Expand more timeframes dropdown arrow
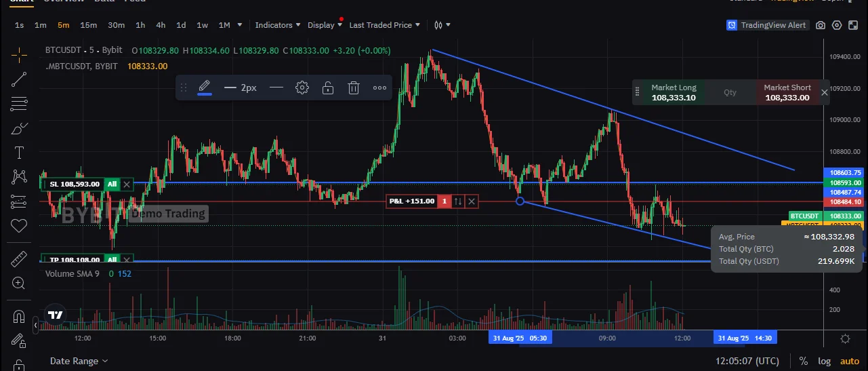The image size is (868, 371). click(x=241, y=25)
